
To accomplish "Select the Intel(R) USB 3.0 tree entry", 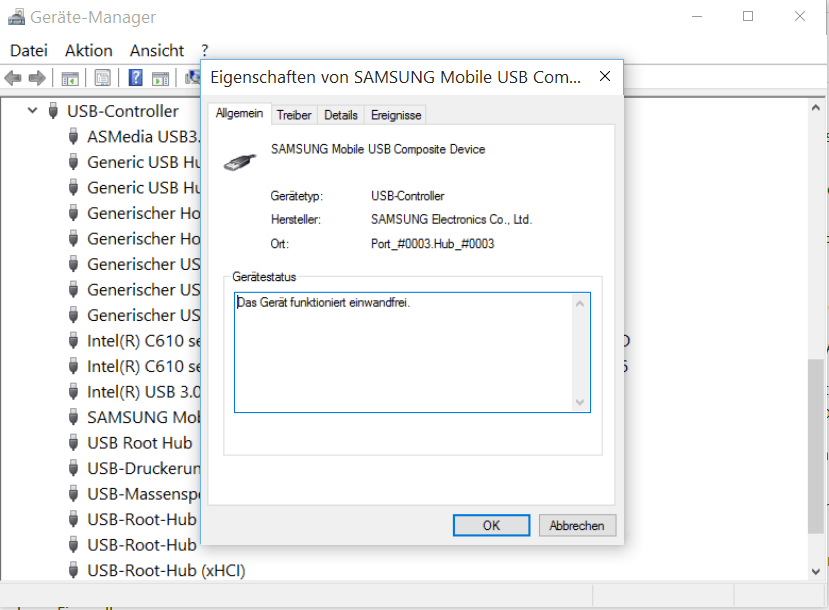I will click(144, 392).
